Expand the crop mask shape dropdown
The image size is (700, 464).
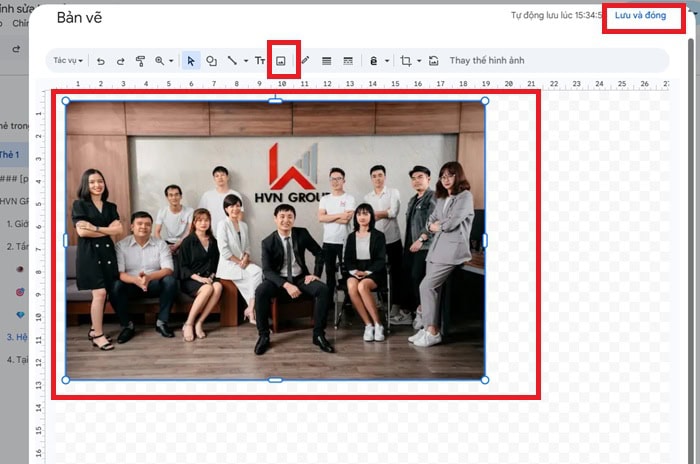point(419,61)
